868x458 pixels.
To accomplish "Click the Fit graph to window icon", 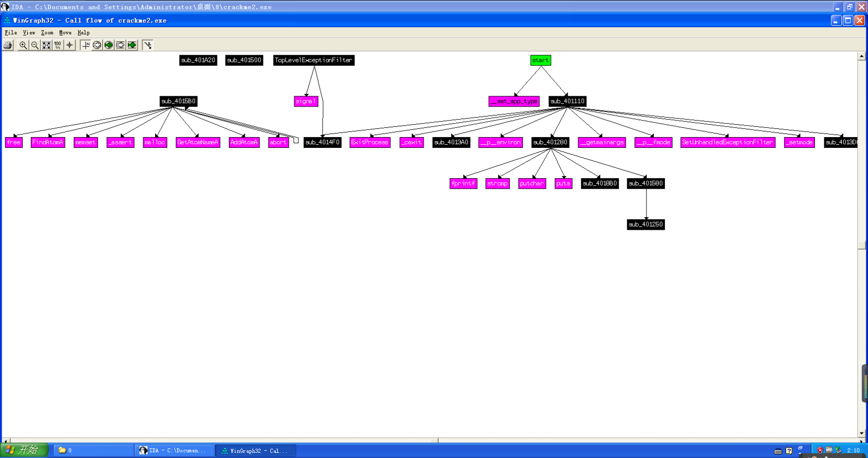I will click(x=46, y=45).
